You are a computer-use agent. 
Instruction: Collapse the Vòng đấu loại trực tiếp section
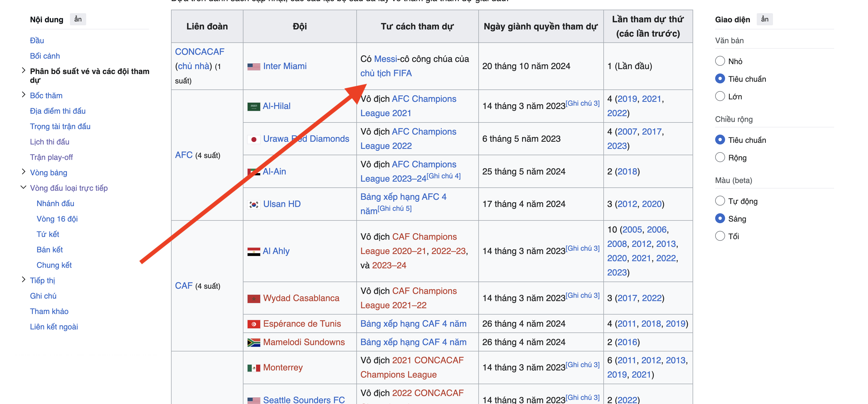point(23,187)
